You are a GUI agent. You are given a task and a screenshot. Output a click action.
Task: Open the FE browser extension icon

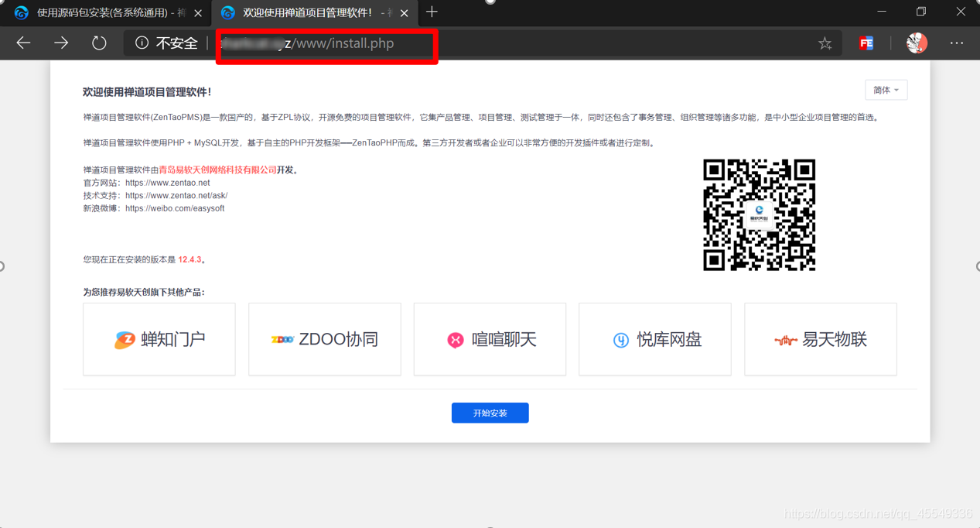coord(866,43)
